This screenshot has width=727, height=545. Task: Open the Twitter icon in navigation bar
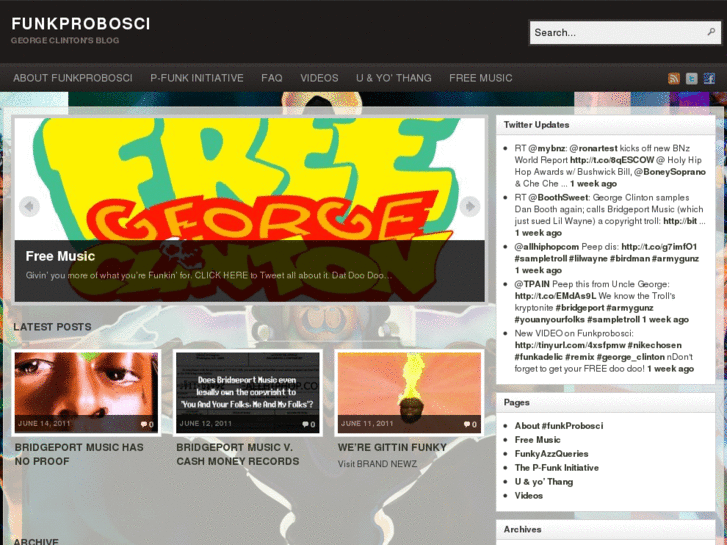[691, 78]
